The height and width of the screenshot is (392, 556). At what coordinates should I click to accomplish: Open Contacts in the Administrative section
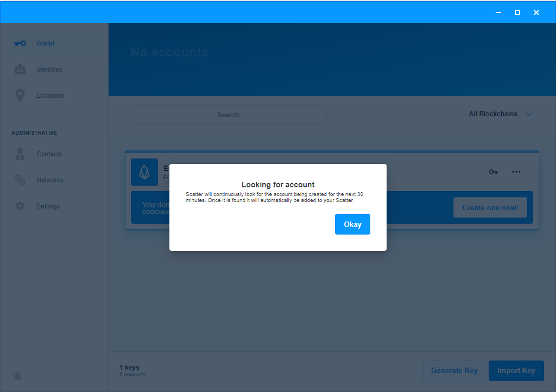(54, 154)
